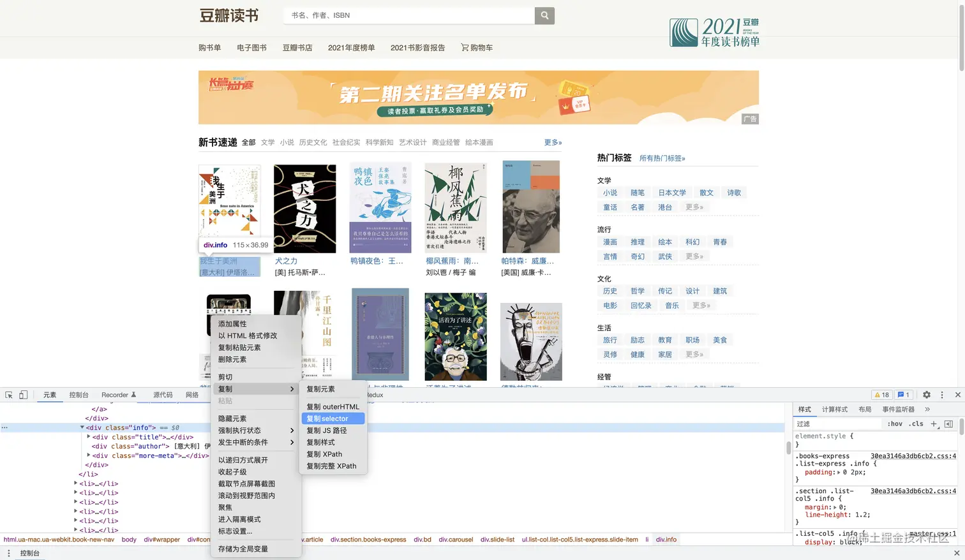The image size is (965, 560).
Task: Click the 过滤 styles filter field
Action: pos(838,424)
